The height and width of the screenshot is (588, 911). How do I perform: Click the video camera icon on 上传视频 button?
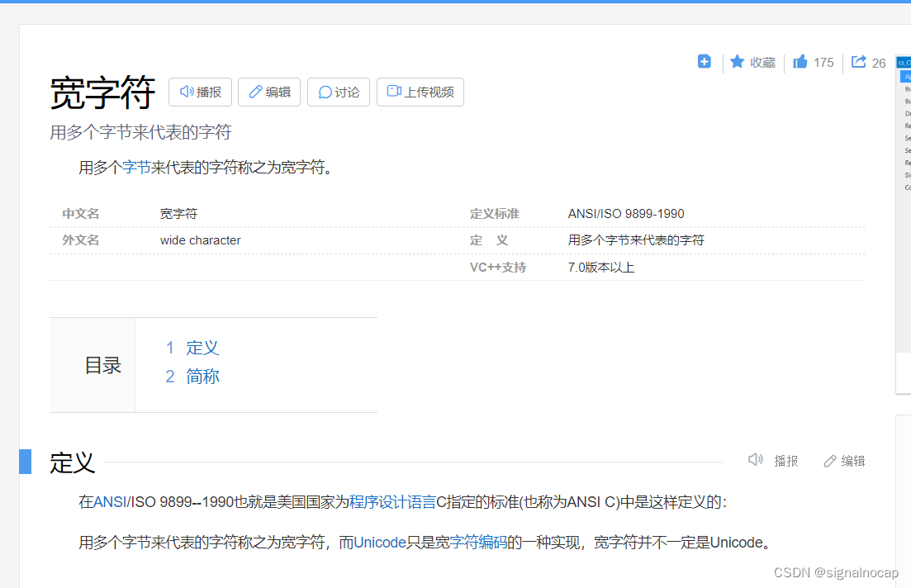(394, 92)
